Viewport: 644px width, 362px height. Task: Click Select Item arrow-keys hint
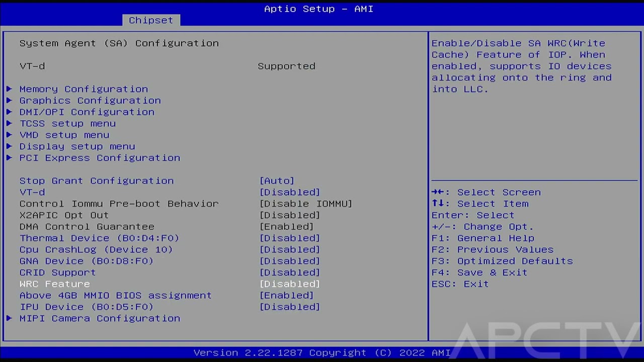pyautogui.click(x=480, y=204)
